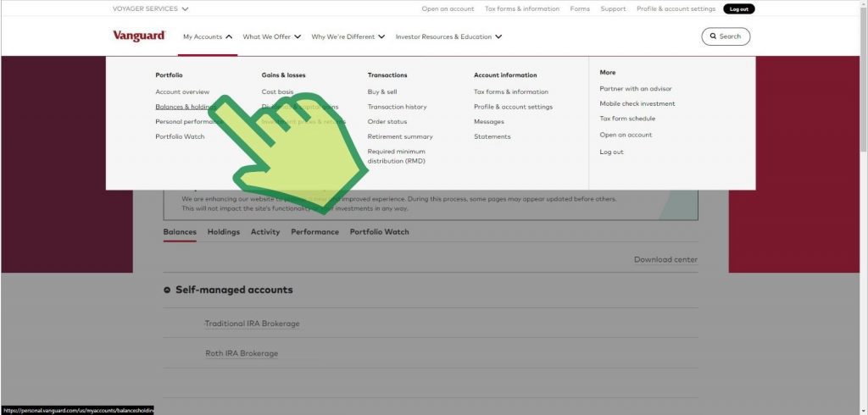Select Log out under More
The height and width of the screenshot is (415, 868).
click(x=611, y=152)
